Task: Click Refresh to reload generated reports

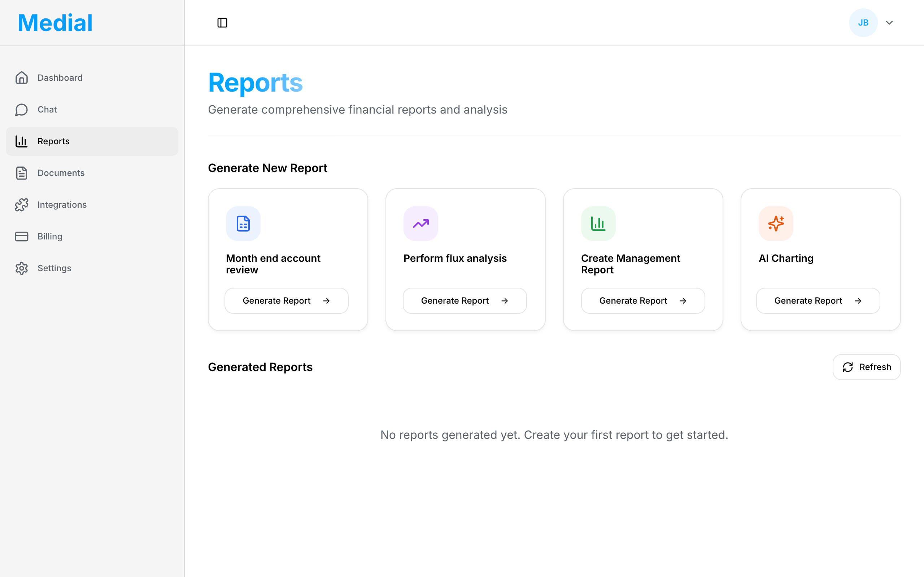Action: click(866, 367)
